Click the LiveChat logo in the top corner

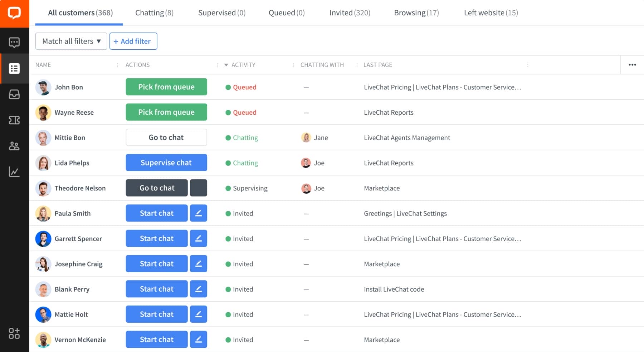click(x=14, y=14)
